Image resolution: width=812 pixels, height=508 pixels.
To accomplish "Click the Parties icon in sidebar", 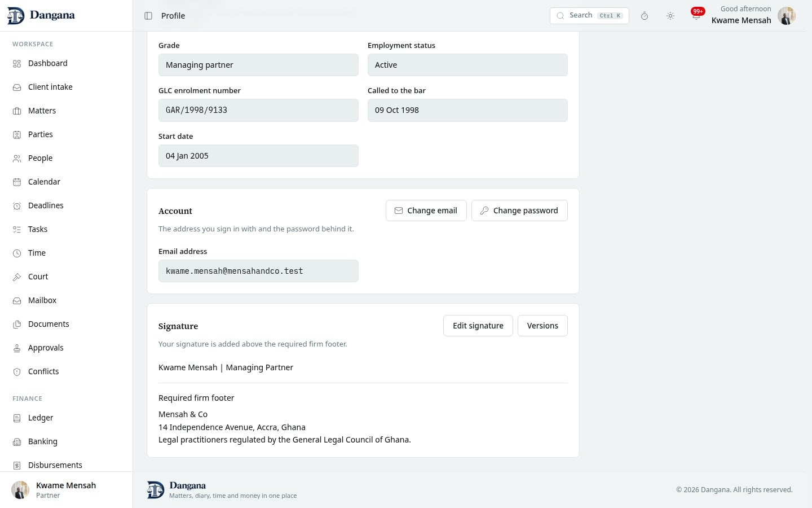I will point(17,135).
